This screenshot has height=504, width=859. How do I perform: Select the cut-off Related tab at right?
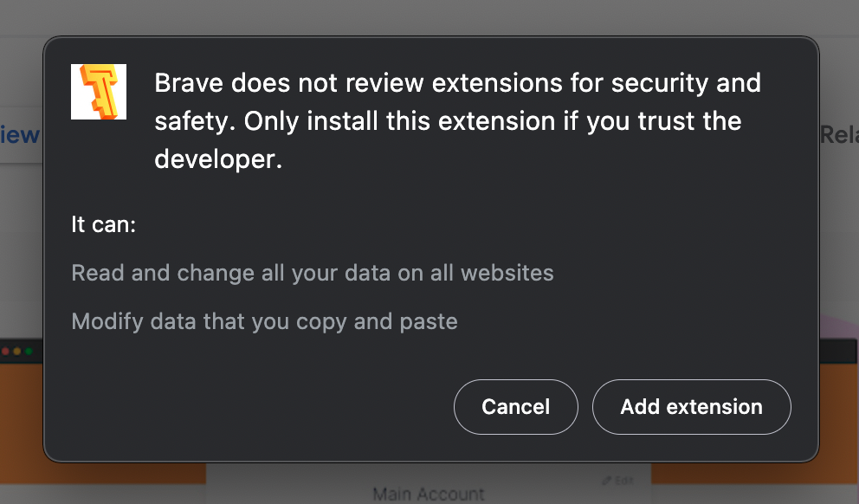(839, 135)
